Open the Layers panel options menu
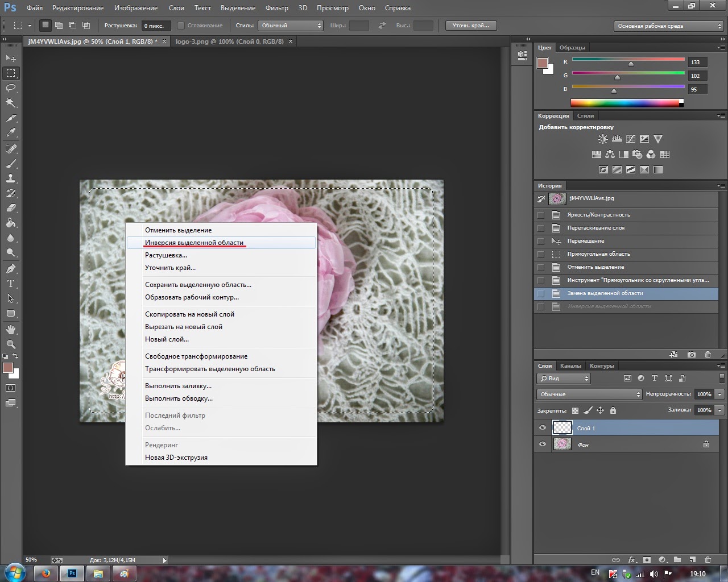The width and height of the screenshot is (728, 582). point(721,366)
